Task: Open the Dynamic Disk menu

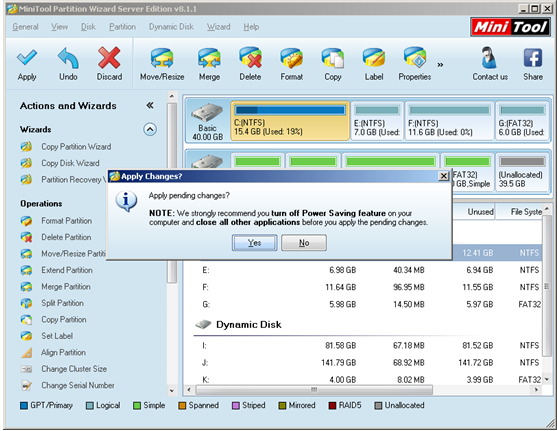Action: pos(171,27)
